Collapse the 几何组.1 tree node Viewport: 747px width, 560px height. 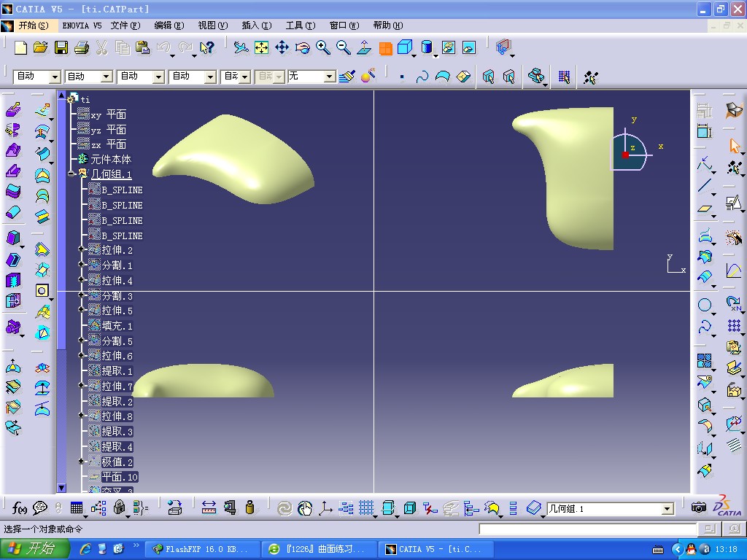coord(71,174)
